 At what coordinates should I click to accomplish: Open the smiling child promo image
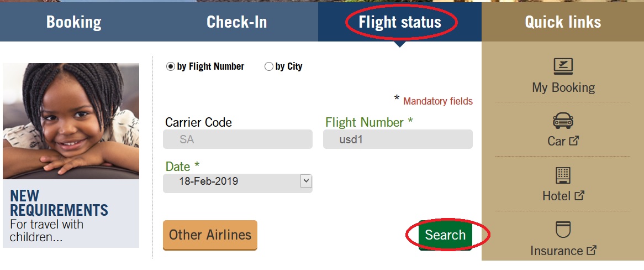click(x=71, y=121)
